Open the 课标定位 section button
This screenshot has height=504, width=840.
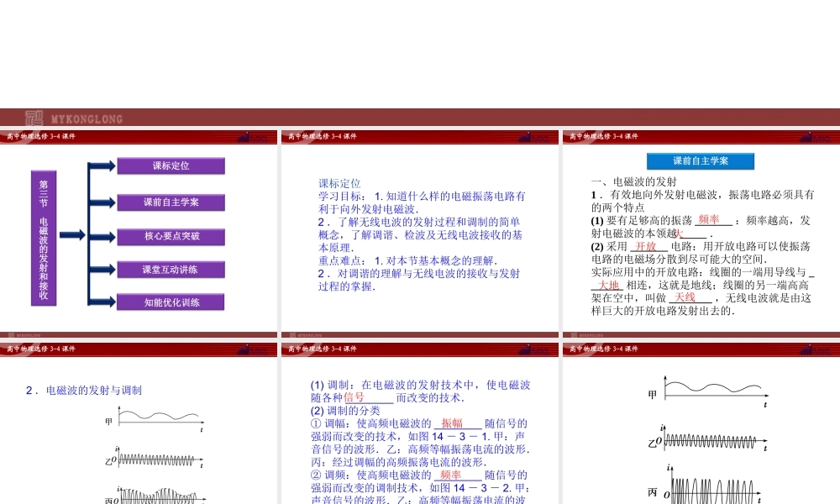point(171,166)
